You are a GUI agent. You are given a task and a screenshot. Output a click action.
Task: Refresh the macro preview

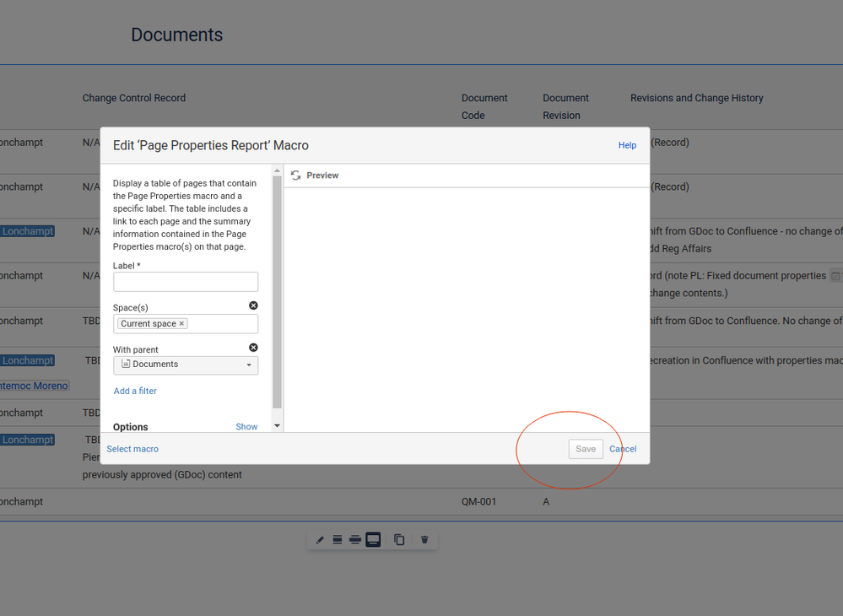pos(295,176)
